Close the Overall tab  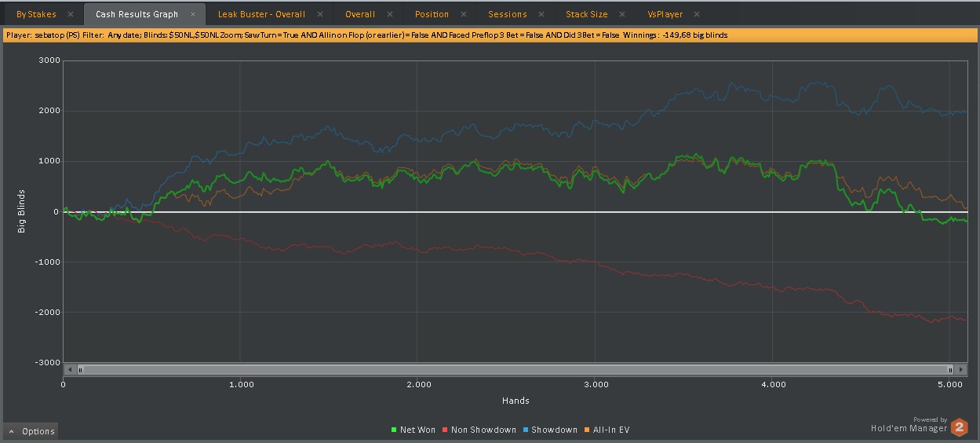pos(389,15)
